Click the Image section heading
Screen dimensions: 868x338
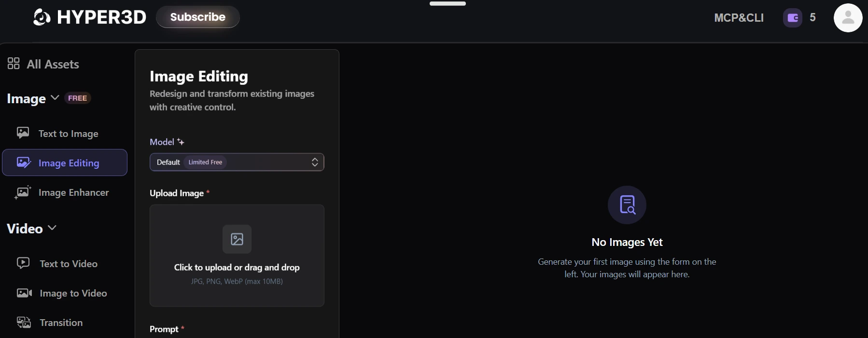point(26,98)
